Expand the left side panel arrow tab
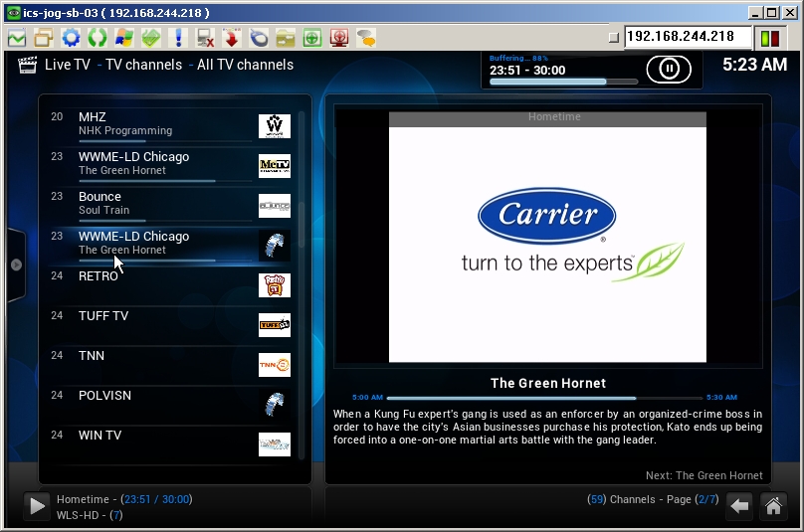The height and width of the screenshot is (532, 804). [16, 265]
